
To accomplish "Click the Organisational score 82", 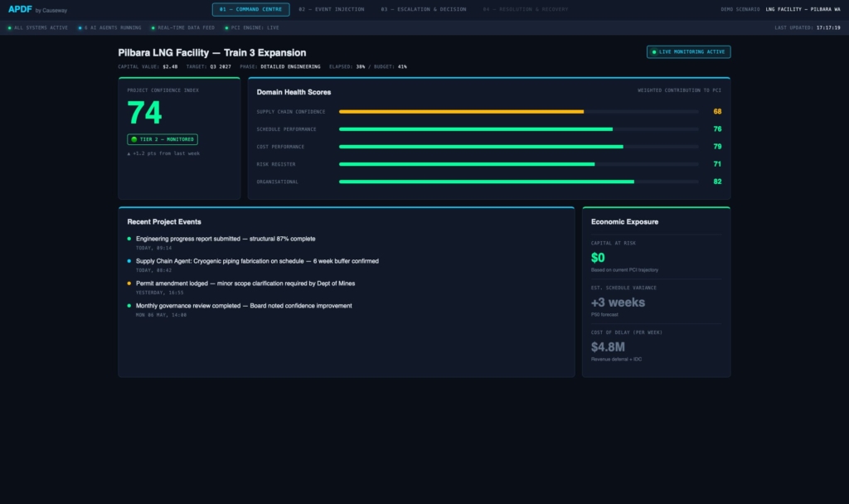I will point(717,182).
